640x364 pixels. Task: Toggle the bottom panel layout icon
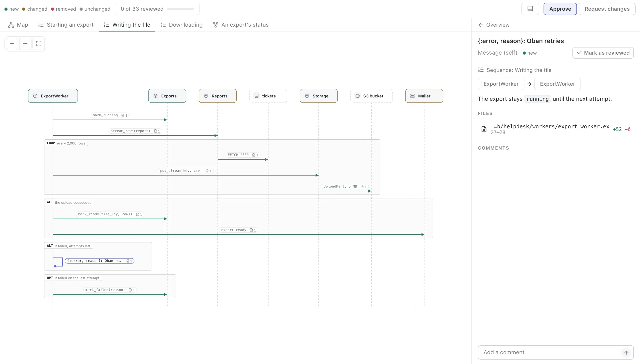click(530, 9)
